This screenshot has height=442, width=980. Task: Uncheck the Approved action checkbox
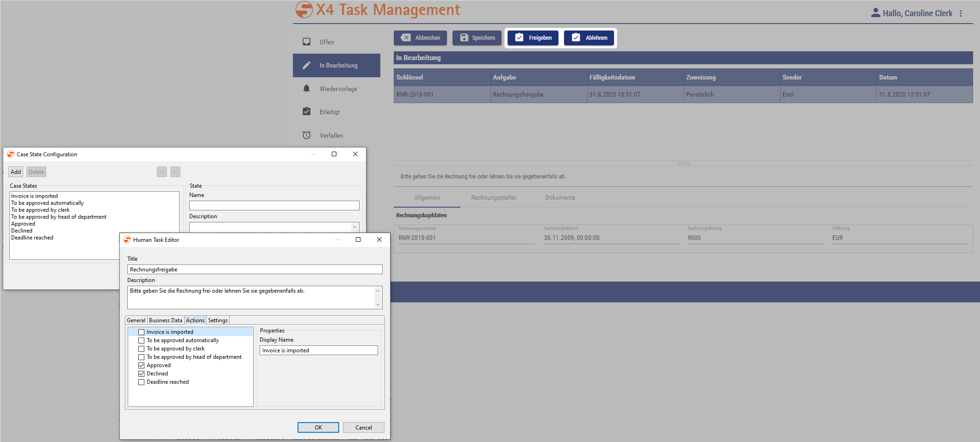pyautogui.click(x=142, y=365)
